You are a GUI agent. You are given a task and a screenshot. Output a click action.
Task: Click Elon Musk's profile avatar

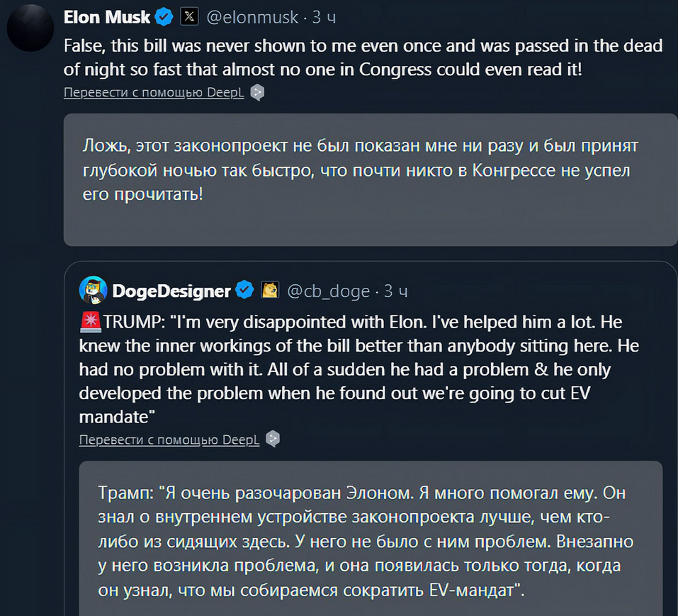click(x=30, y=28)
